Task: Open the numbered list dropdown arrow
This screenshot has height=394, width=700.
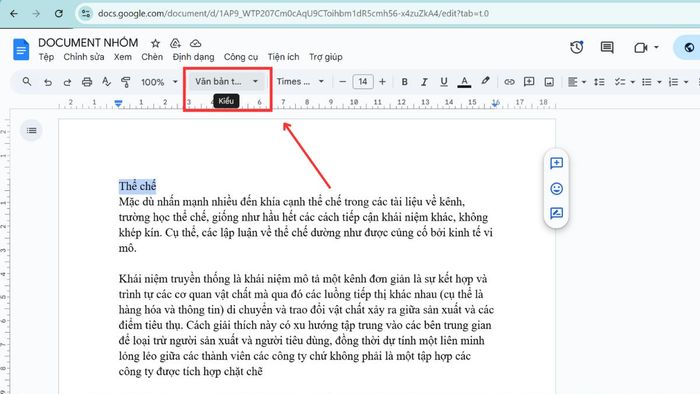Action: [x=686, y=83]
